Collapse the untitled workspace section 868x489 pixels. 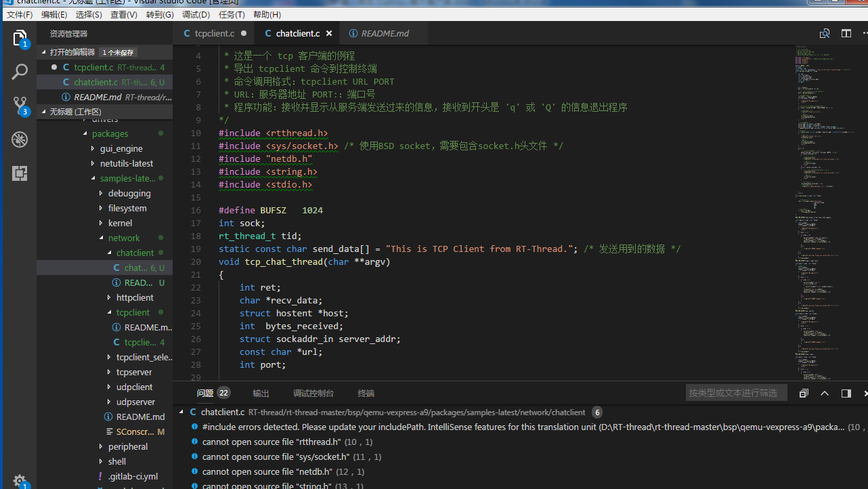pos(45,112)
